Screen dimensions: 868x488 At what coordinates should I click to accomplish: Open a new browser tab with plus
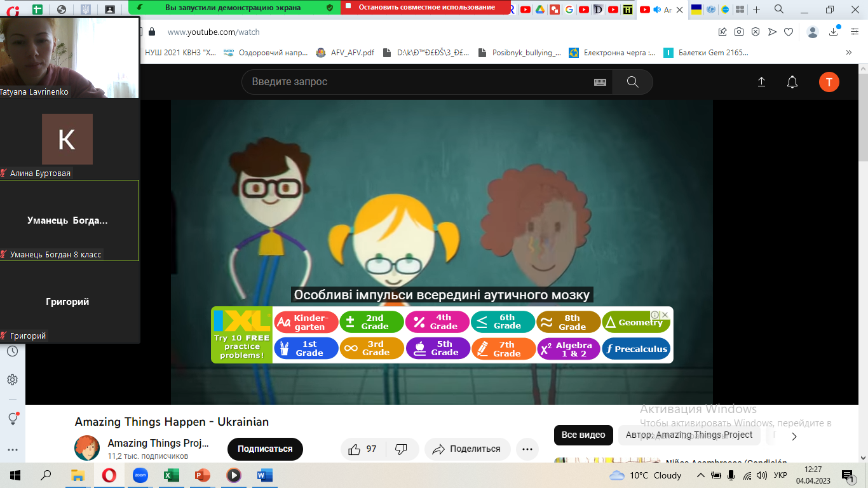[756, 10]
